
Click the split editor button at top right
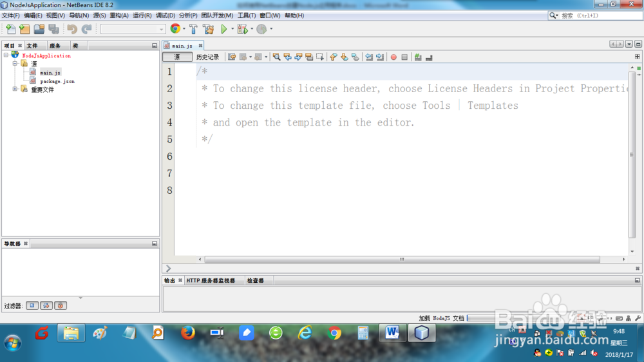pyautogui.click(x=638, y=57)
